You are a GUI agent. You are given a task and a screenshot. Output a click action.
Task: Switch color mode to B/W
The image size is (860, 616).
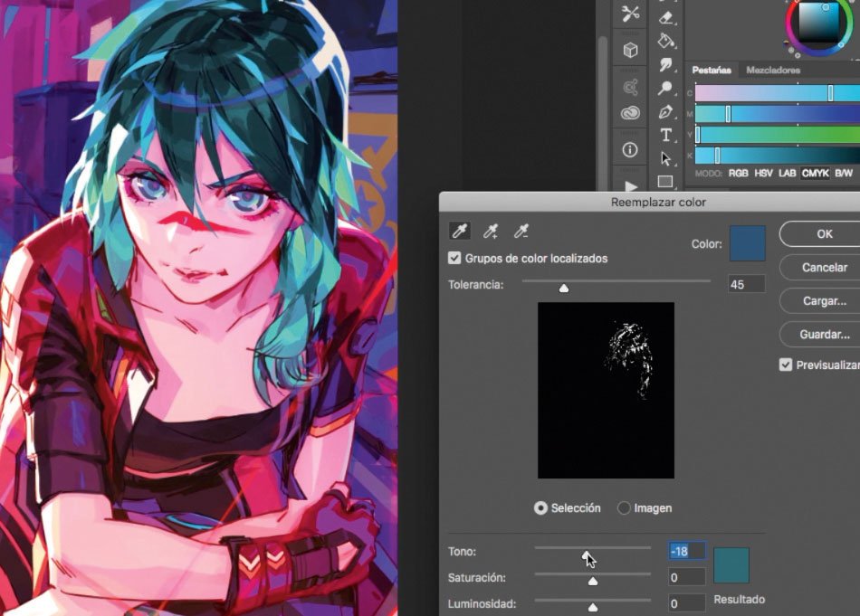coord(844,173)
